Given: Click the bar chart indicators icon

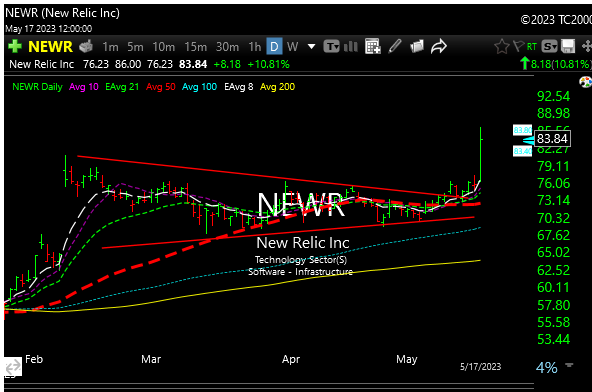Looking at the screenshot, I should point(351,46).
